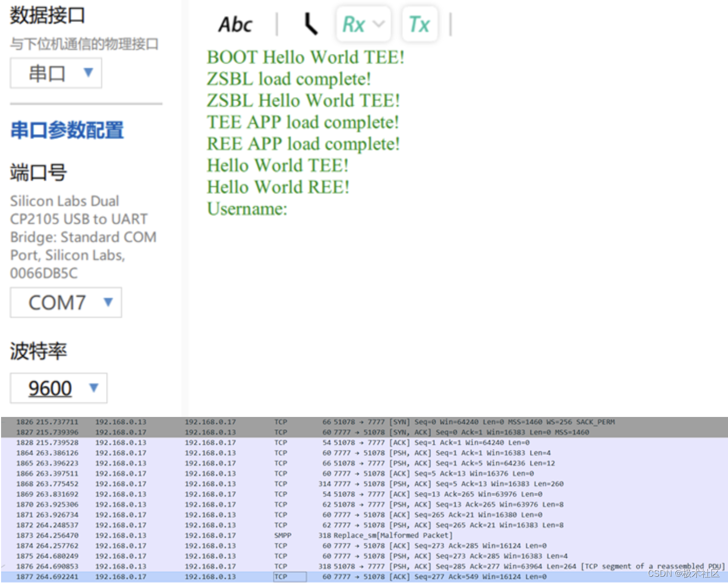The image size is (728, 583).
Task: Click the 串口参数配置 heading
Action: click(x=67, y=130)
